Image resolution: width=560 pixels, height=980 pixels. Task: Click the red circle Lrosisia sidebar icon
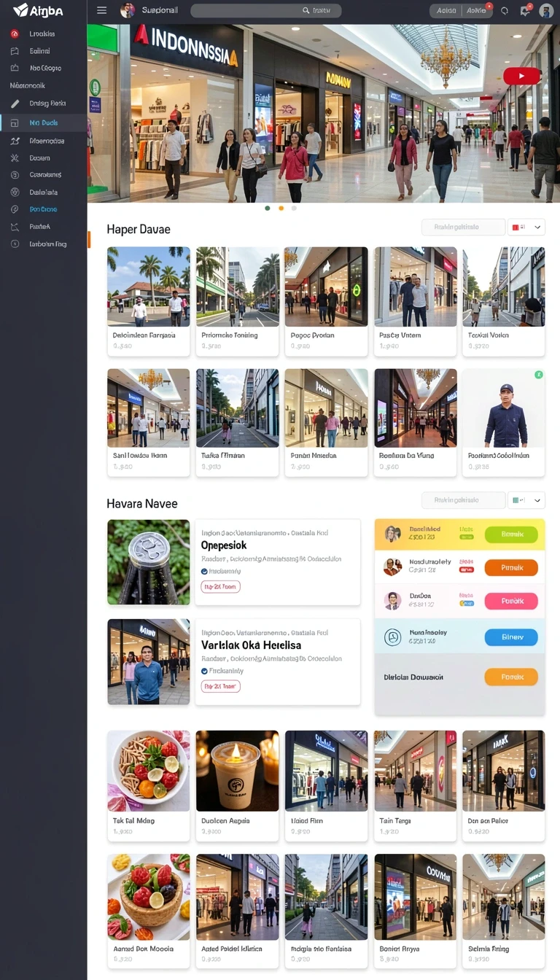15,34
